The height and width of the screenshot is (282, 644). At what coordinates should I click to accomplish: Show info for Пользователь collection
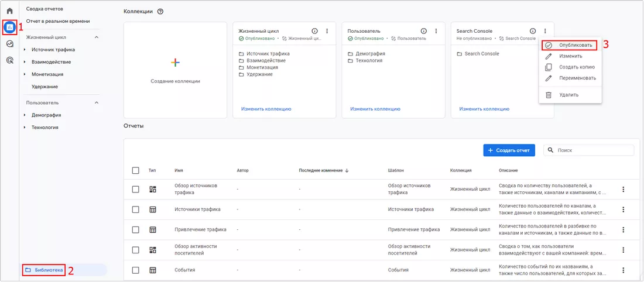pos(424,31)
